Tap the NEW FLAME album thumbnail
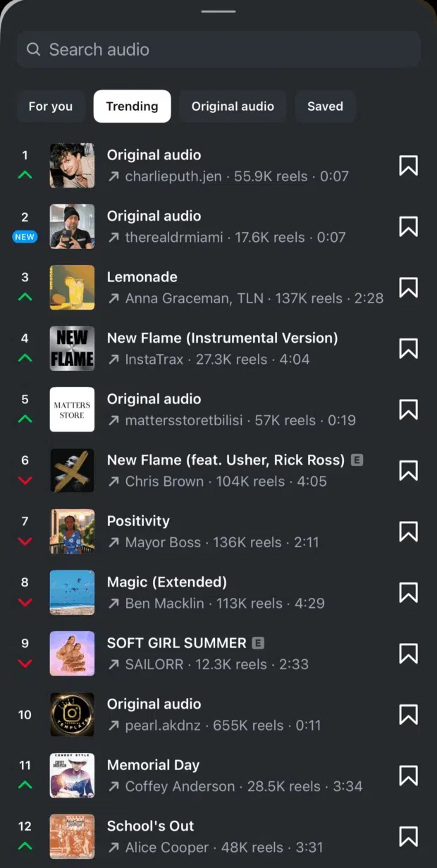The height and width of the screenshot is (868, 437). coord(72,348)
